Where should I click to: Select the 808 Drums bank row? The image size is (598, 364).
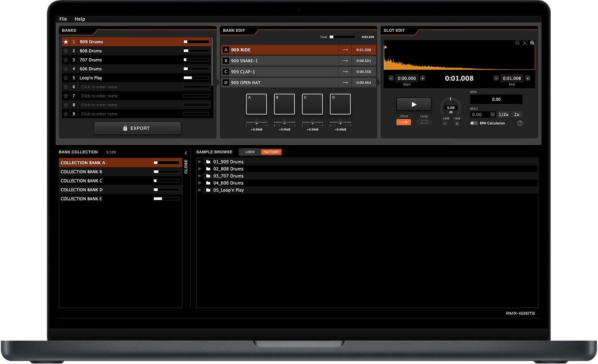[136, 51]
